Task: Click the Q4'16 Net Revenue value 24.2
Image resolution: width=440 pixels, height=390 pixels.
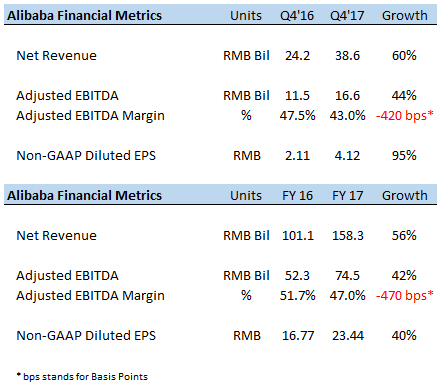Action: point(297,56)
